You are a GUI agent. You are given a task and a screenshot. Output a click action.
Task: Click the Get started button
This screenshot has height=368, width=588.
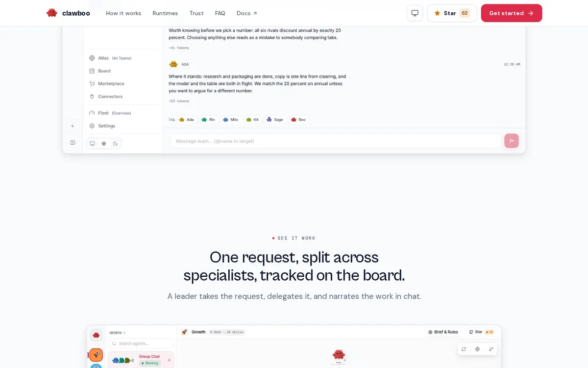click(512, 13)
